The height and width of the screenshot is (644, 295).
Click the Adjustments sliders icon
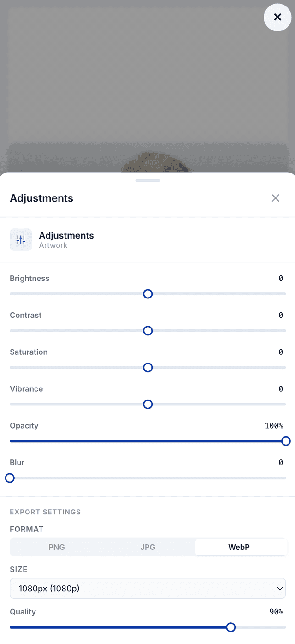tap(21, 240)
